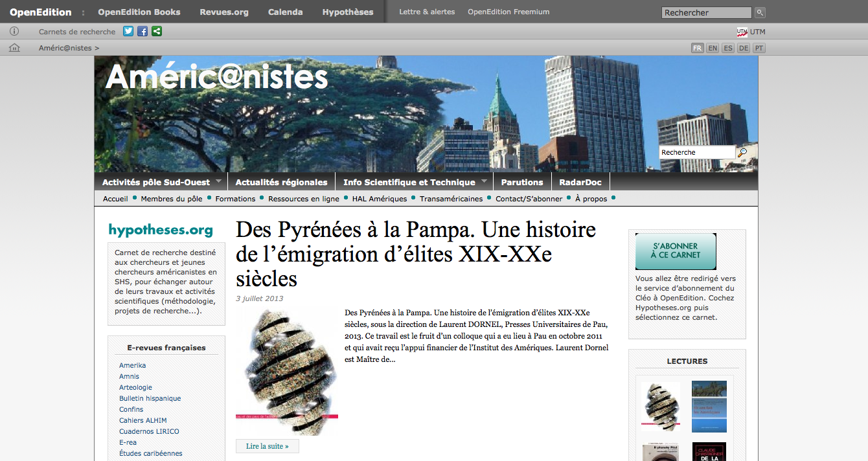Open the spiral book cover thumbnail in Lectures
Image resolution: width=868 pixels, height=461 pixels.
point(661,407)
